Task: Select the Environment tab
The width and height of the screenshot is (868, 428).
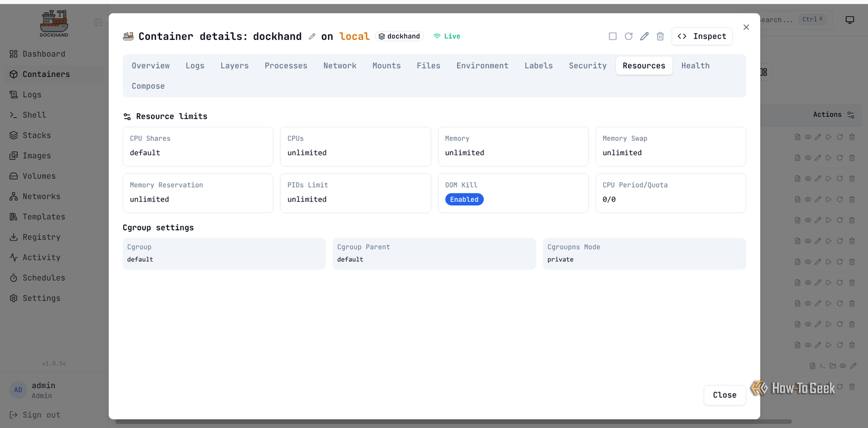Action: 482,66
